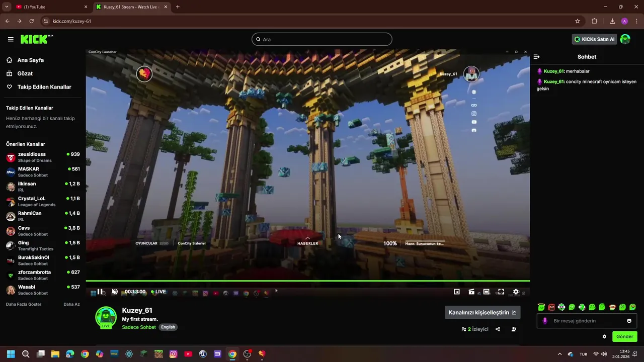Open the BurakSakinOl channel
This screenshot has width=644, height=362.
click(43, 260)
